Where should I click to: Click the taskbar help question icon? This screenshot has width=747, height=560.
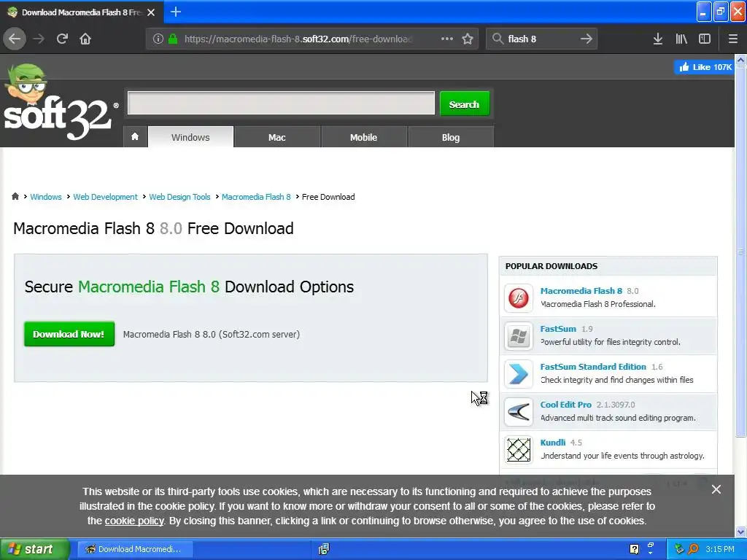(634, 549)
